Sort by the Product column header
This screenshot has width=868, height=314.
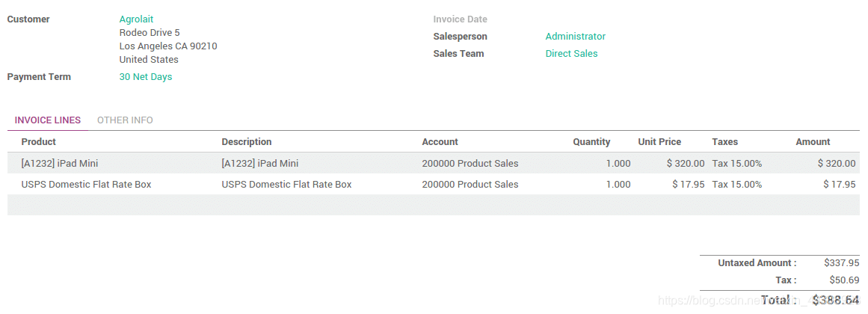click(x=39, y=142)
